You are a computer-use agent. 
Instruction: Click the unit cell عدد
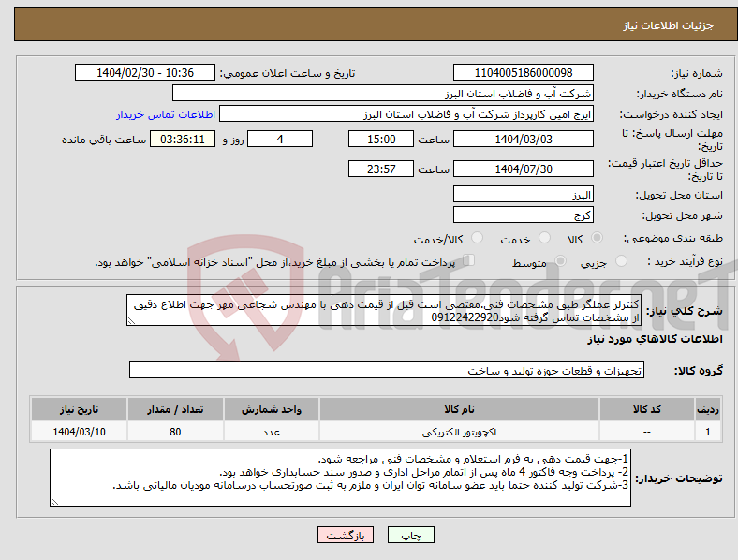(271, 432)
